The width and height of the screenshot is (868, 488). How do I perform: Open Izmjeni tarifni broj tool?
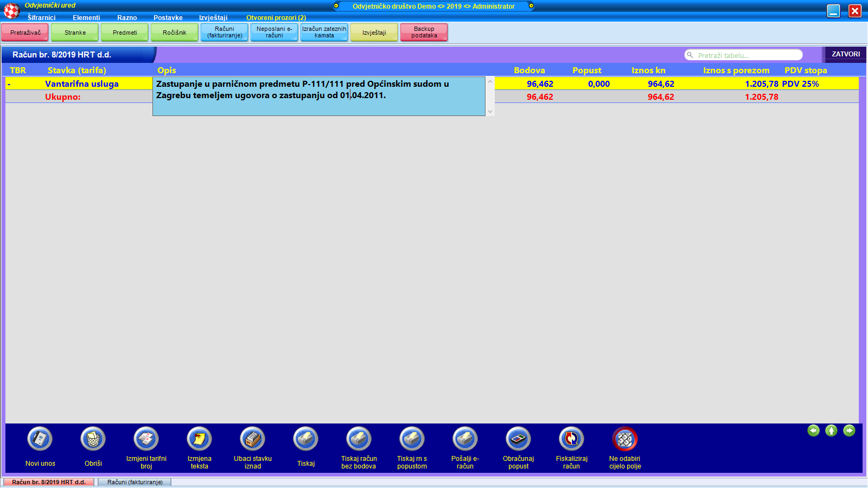click(146, 439)
